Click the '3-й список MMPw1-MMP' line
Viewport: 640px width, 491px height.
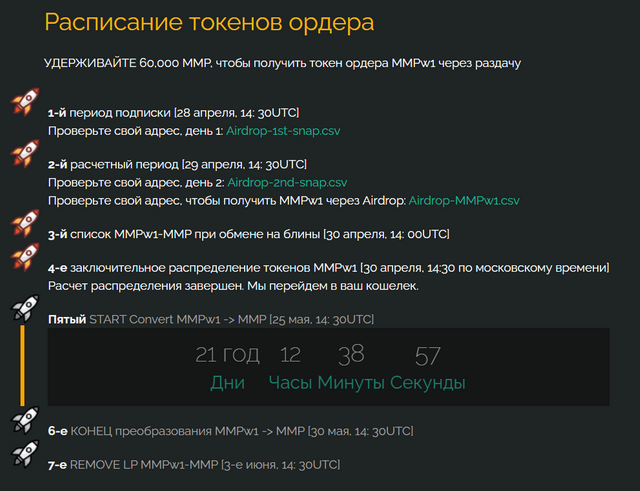(x=249, y=234)
